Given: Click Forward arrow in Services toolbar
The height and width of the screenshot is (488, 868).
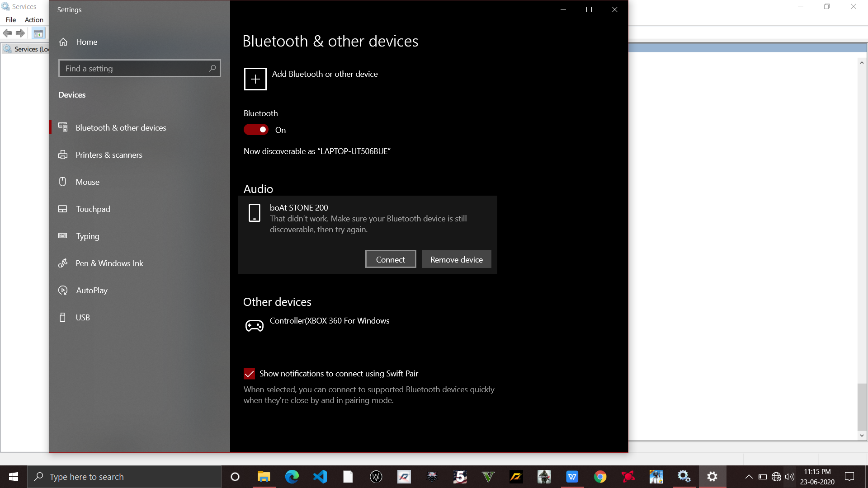Looking at the screenshot, I should pos(20,33).
